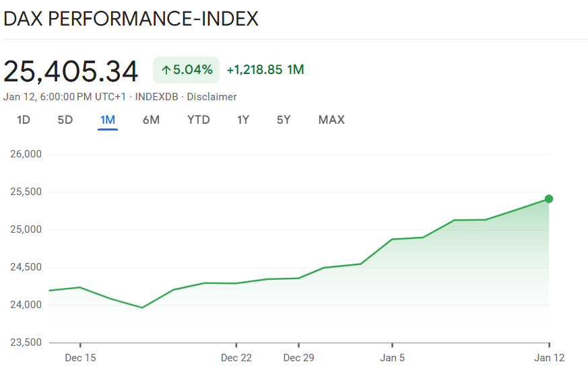Click the green endpoint dot on chart
The image size is (588, 372).
tap(549, 198)
